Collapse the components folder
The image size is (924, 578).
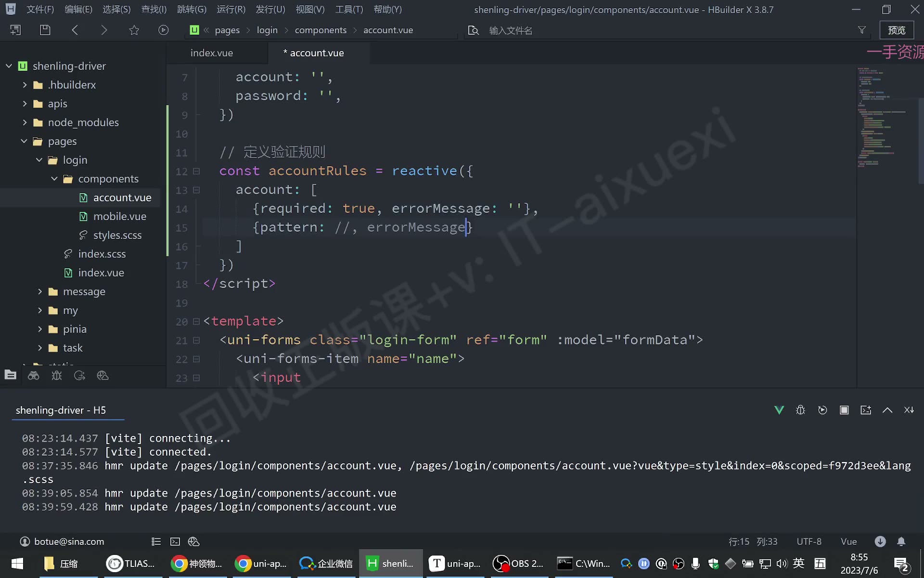tap(54, 179)
